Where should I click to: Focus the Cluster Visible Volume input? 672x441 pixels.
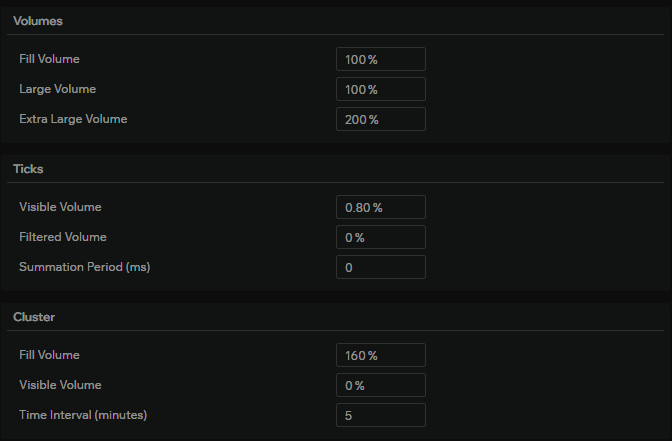coord(380,385)
